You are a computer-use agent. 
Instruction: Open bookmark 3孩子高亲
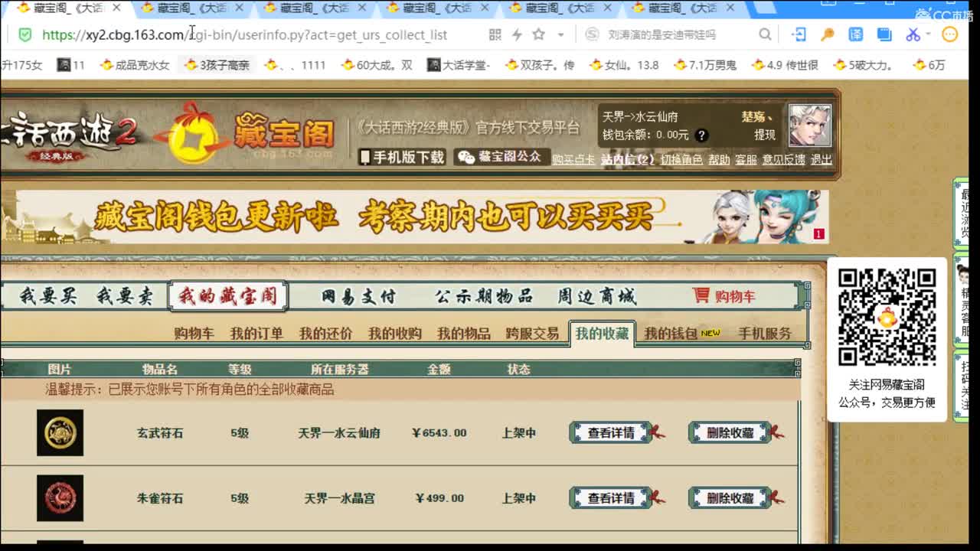217,65
